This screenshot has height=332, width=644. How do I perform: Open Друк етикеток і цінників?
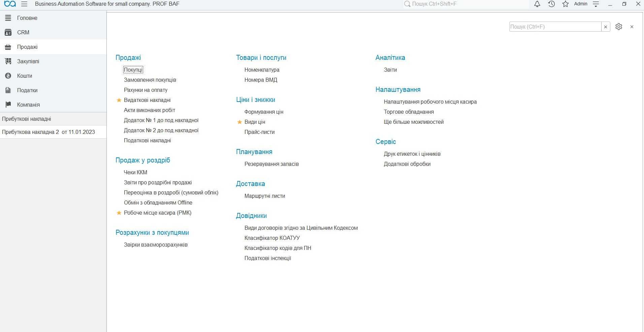[x=412, y=154]
